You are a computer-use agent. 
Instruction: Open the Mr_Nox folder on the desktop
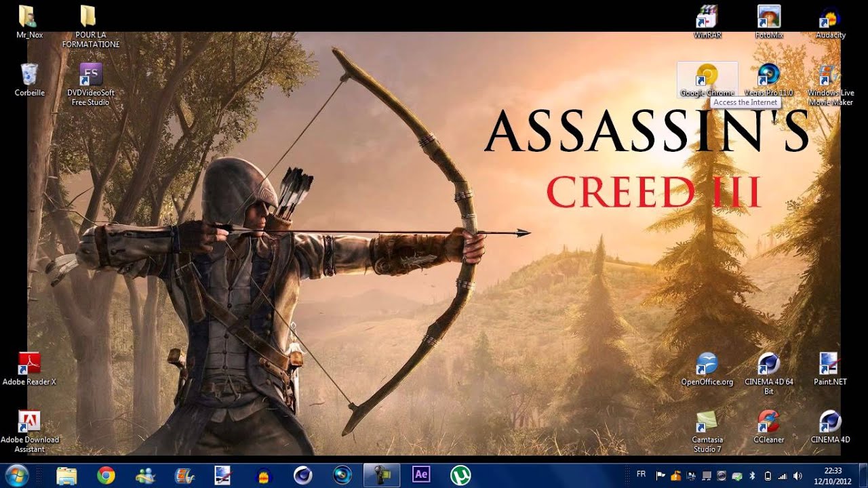pos(29,22)
